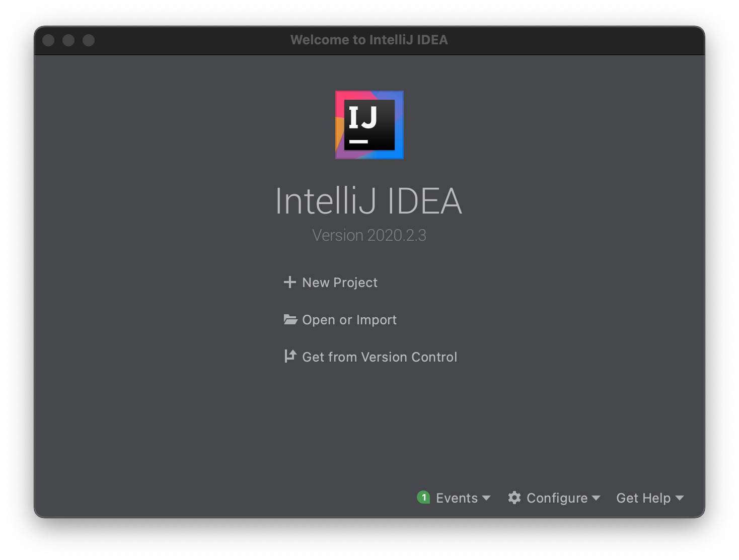
Task: Expand the Get Help dropdown arrow
Action: click(680, 498)
